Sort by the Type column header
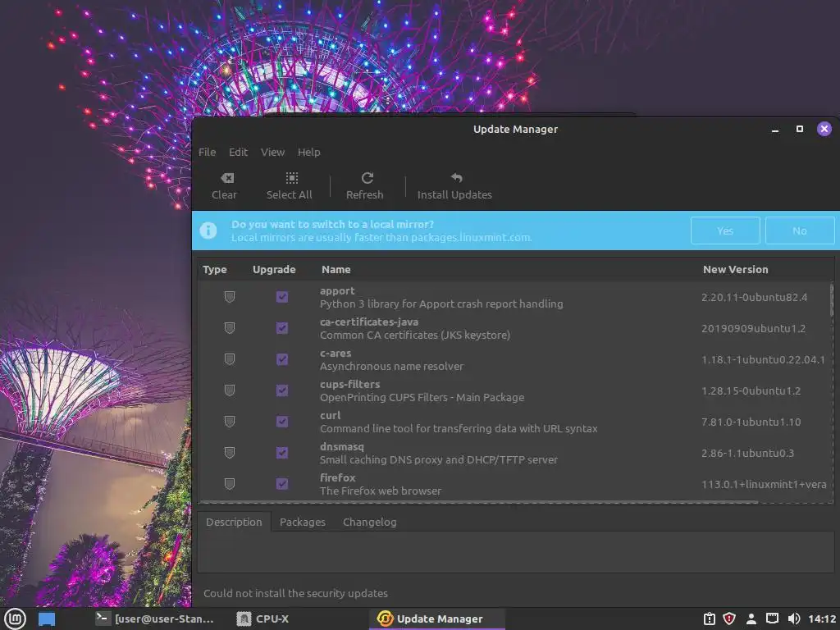Viewport: 840px width, 630px height. click(215, 269)
